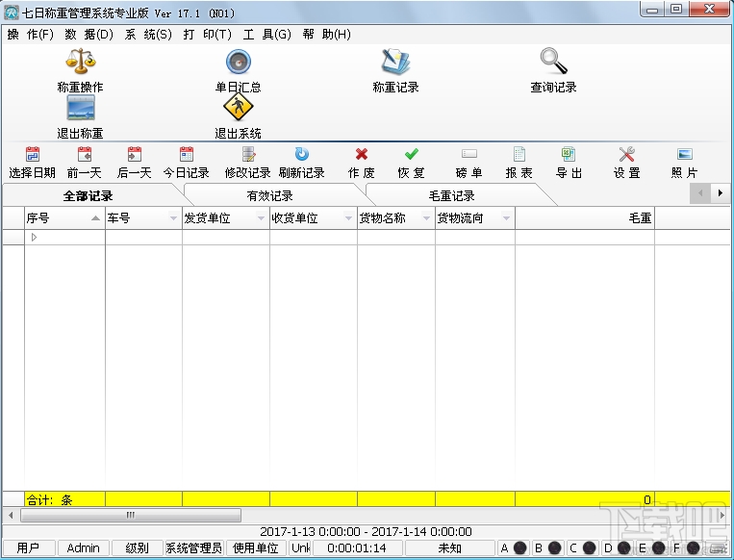Minimize the application window

[x=653, y=10]
